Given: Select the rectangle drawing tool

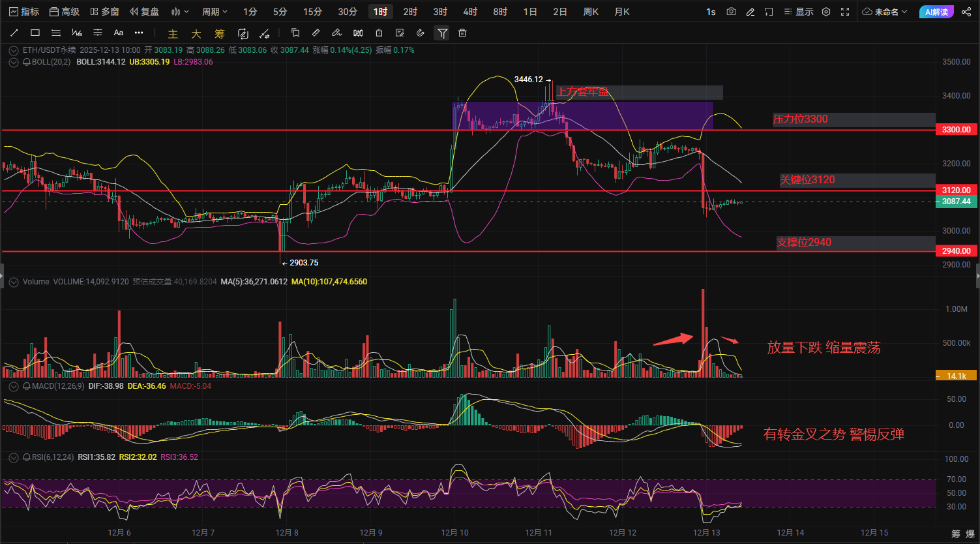Looking at the screenshot, I should pyautogui.click(x=35, y=33).
